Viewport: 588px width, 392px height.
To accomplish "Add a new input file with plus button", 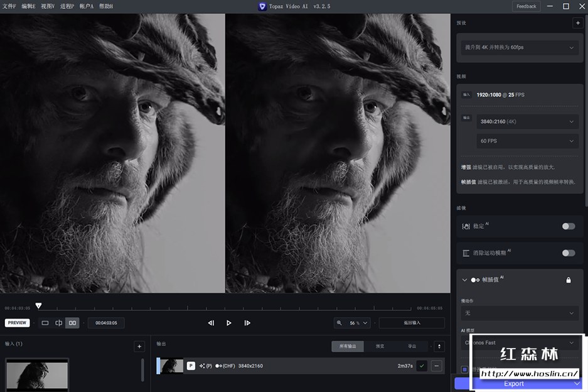I will tap(139, 346).
